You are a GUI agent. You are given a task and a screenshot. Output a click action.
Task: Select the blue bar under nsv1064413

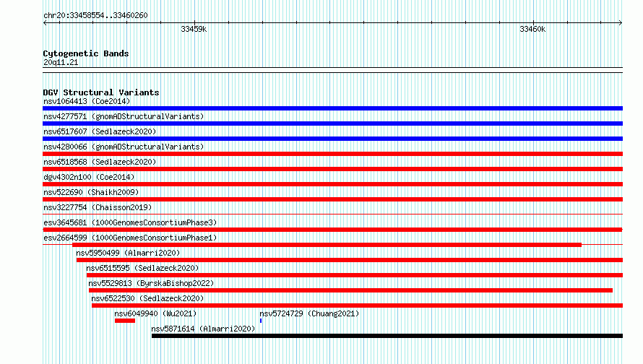[x=332, y=108]
